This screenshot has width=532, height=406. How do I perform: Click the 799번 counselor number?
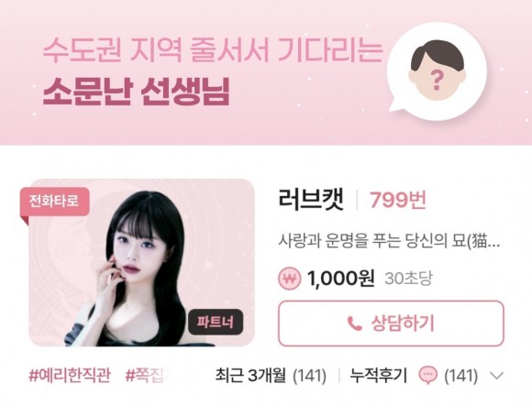pyautogui.click(x=398, y=201)
